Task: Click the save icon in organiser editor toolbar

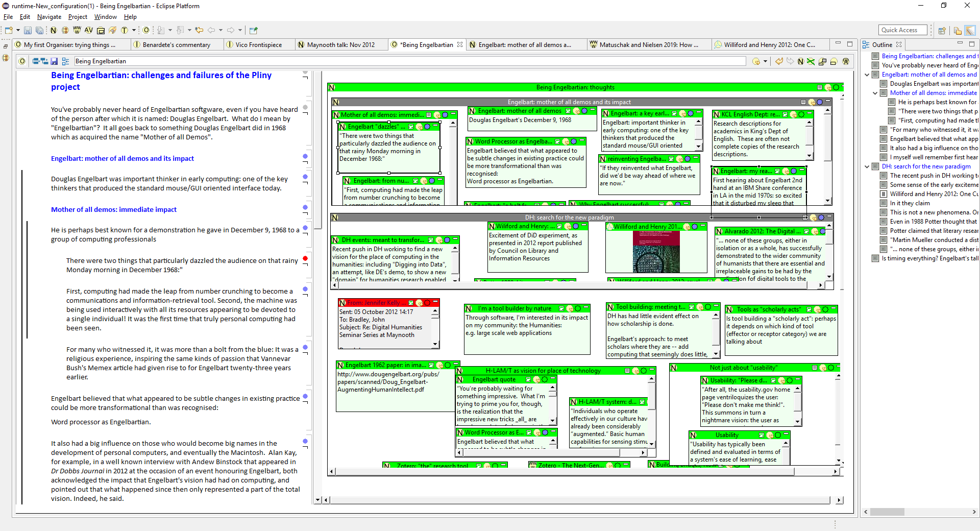Action: (54, 61)
